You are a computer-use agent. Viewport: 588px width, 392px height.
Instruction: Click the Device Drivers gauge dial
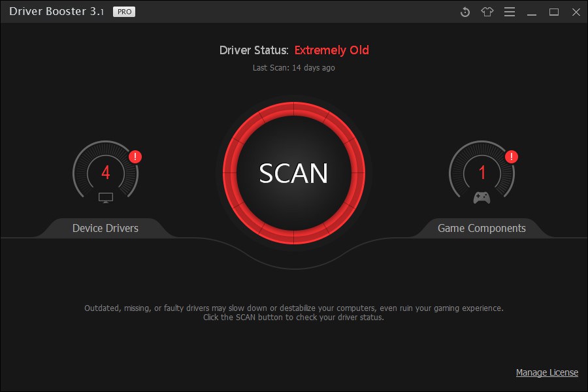pyautogui.click(x=106, y=172)
